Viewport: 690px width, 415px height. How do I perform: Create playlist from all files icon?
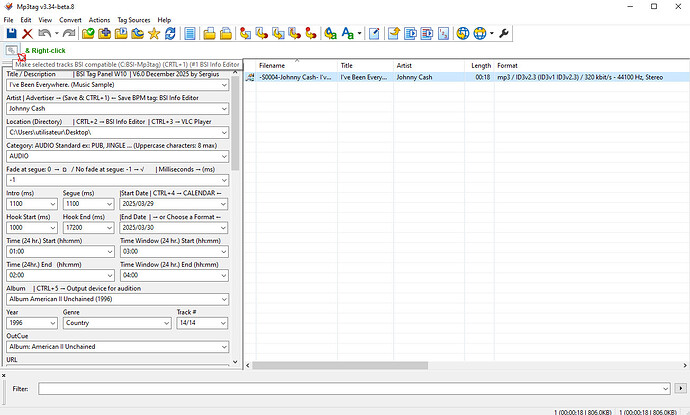click(x=410, y=33)
